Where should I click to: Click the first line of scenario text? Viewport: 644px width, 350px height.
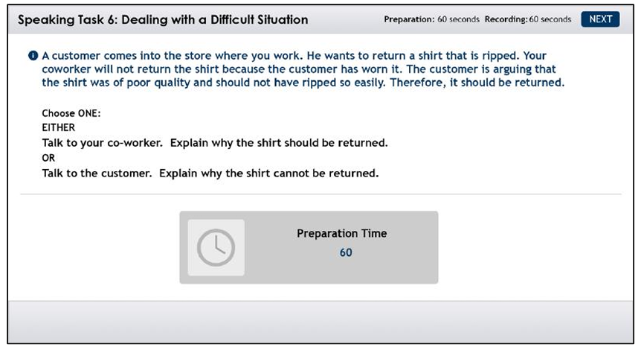294,56
